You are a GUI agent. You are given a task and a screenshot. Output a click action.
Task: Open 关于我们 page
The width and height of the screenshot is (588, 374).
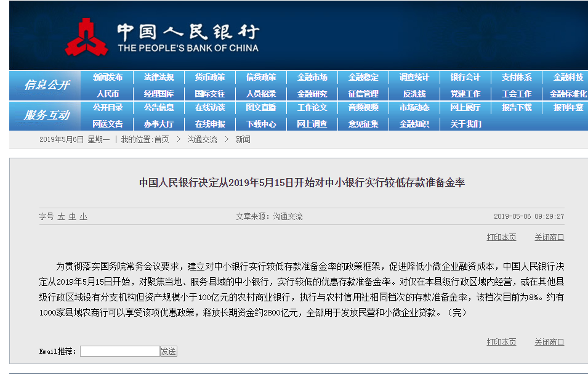[x=465, y=124]
